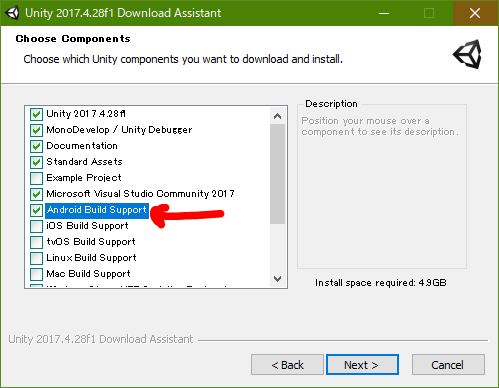Enable the iOS Build Support checkbox

36,226
